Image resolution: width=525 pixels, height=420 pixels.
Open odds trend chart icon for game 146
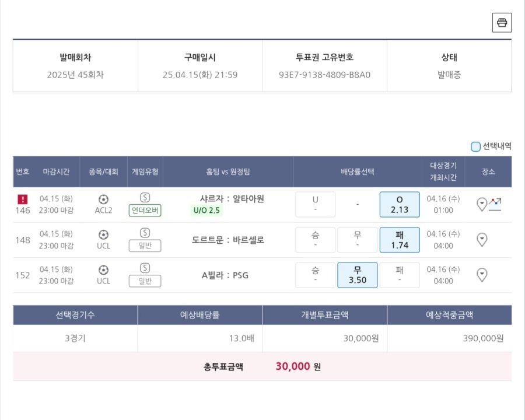[495, 204]
